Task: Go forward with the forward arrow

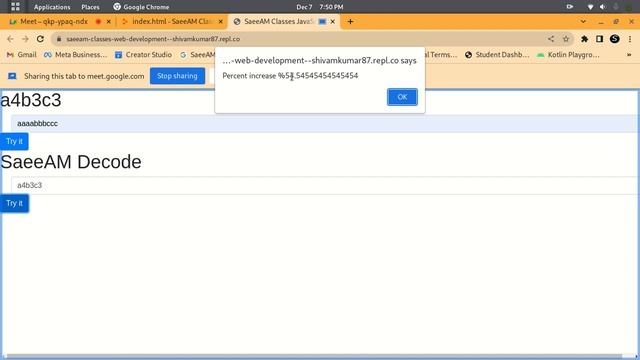Action: (x=25, y=39)
